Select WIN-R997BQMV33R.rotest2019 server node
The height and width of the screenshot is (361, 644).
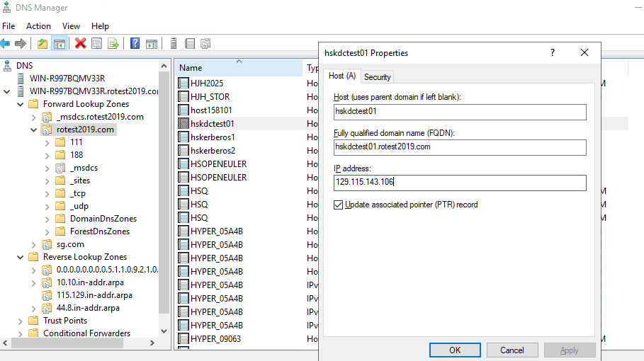pyautogui.click(x=94, y=91)
